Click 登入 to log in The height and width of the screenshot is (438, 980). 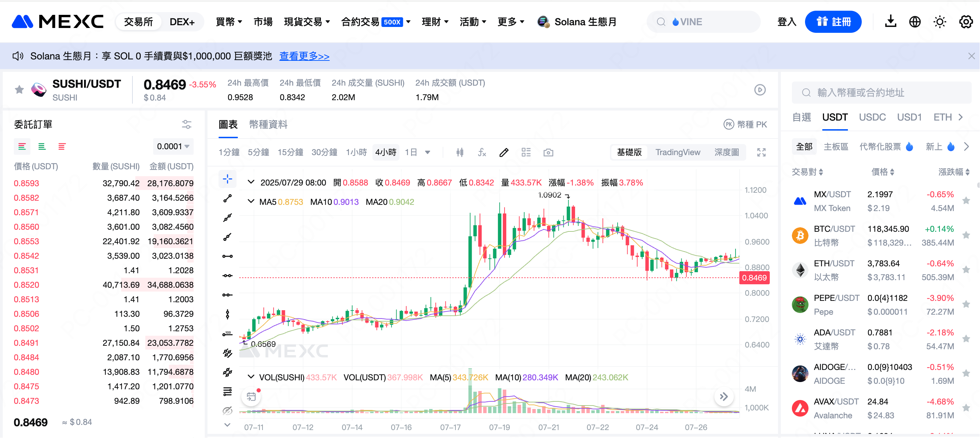coord(786,22)
